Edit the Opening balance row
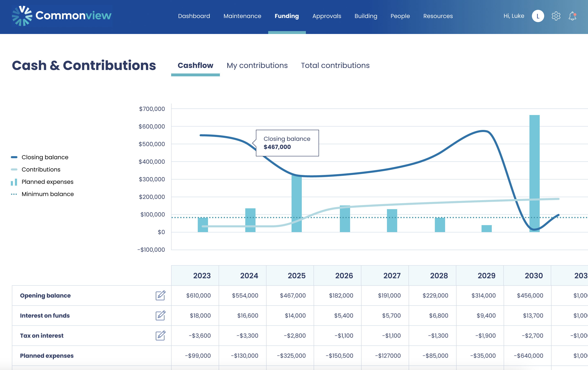Image resolution: width=588 pixels, height=370 pixels. click(x=161, y=295)
